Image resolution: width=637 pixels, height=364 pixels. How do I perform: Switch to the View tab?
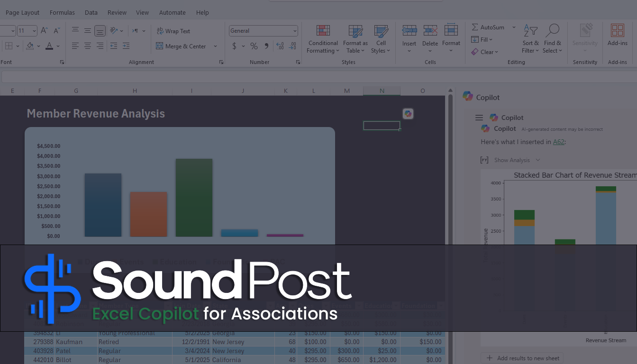pos(142,13)
